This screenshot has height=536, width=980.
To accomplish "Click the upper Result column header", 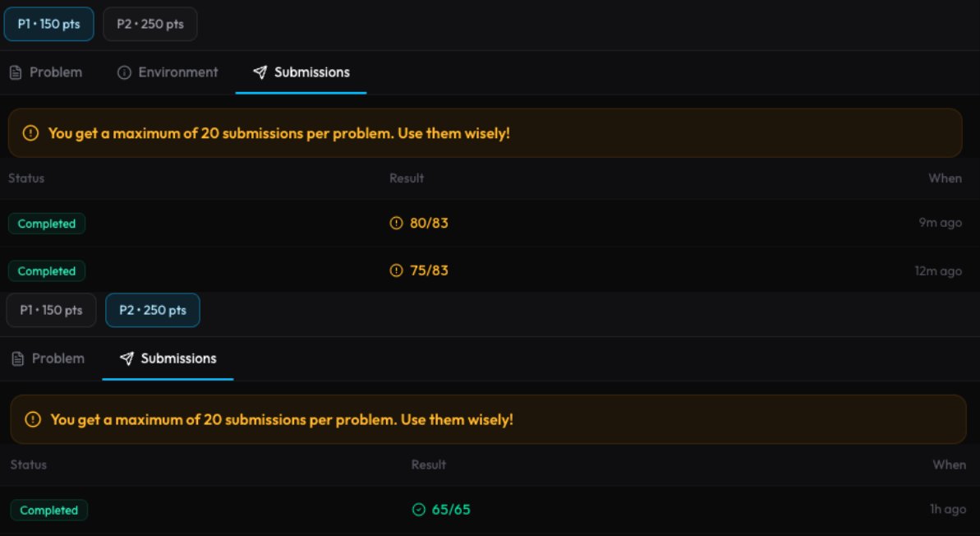I will point(407,178).
